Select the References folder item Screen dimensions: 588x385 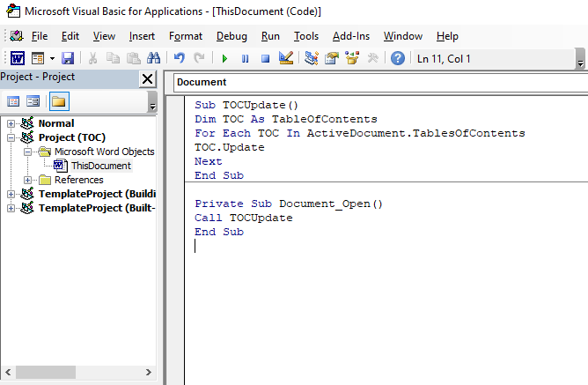(x=78, y=180)
